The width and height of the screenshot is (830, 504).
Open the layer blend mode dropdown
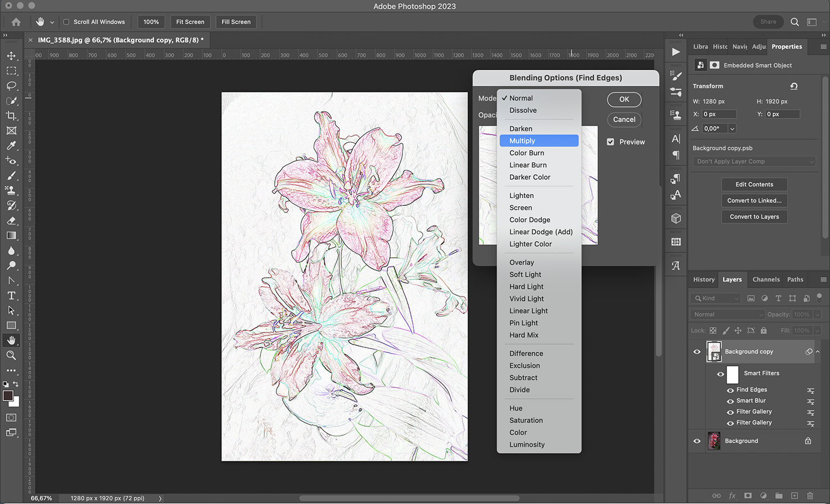pos(726,314)
